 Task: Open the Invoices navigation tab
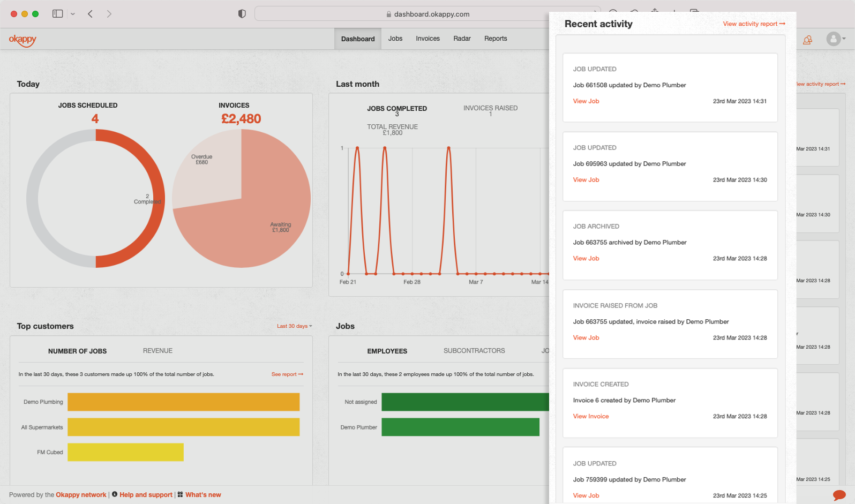[428, 39]
